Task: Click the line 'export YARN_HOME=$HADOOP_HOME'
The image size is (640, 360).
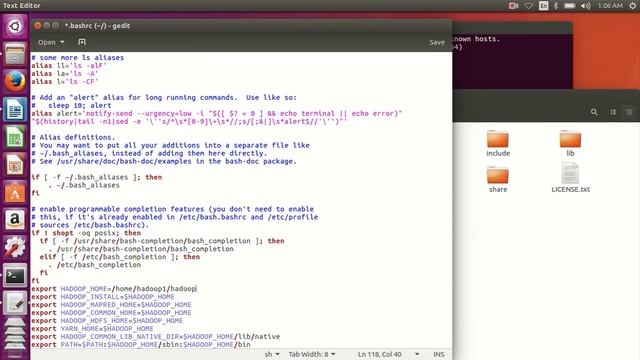Action: click(92, 329)
